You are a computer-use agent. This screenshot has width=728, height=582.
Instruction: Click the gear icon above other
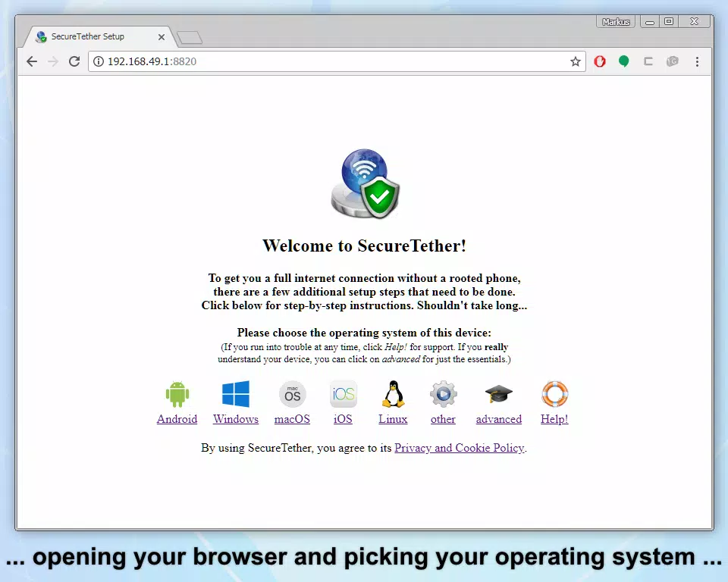point(444,394)
